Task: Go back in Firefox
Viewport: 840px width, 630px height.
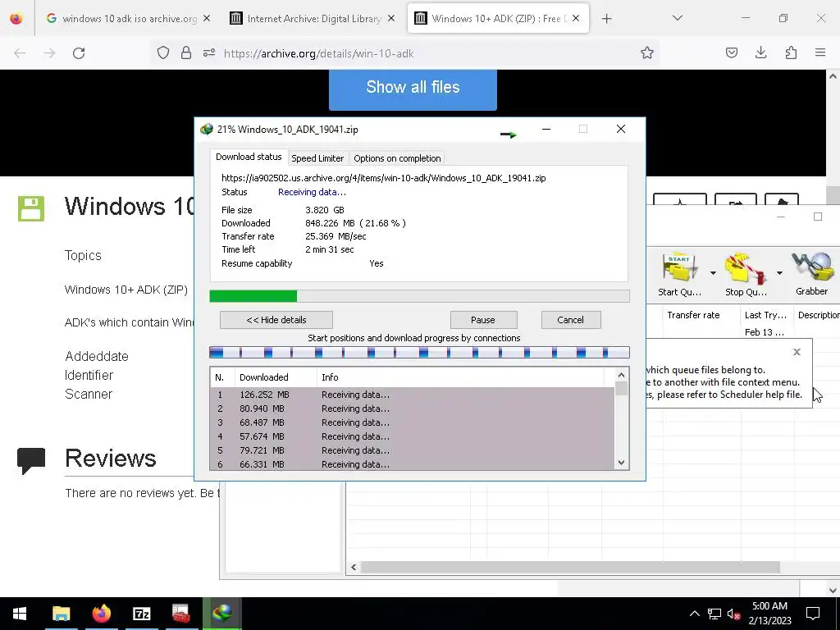Action: [20, 53]
